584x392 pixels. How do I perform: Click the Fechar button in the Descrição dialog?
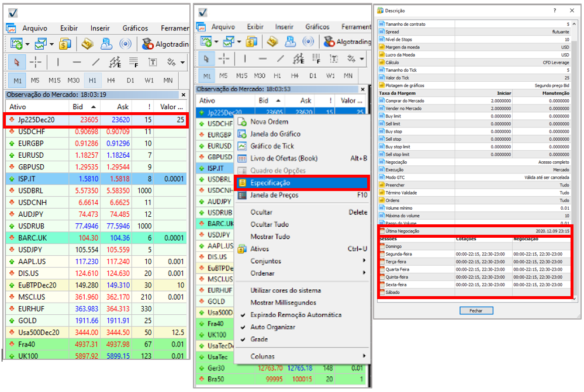[x=476, y=310]
